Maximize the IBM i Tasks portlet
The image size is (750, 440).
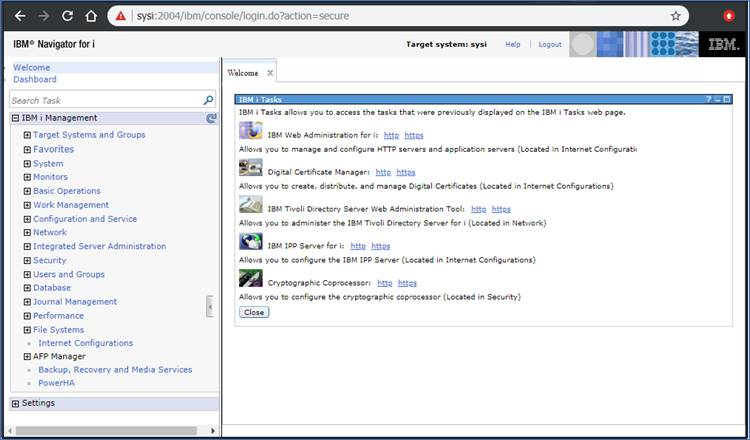(727, 99)
